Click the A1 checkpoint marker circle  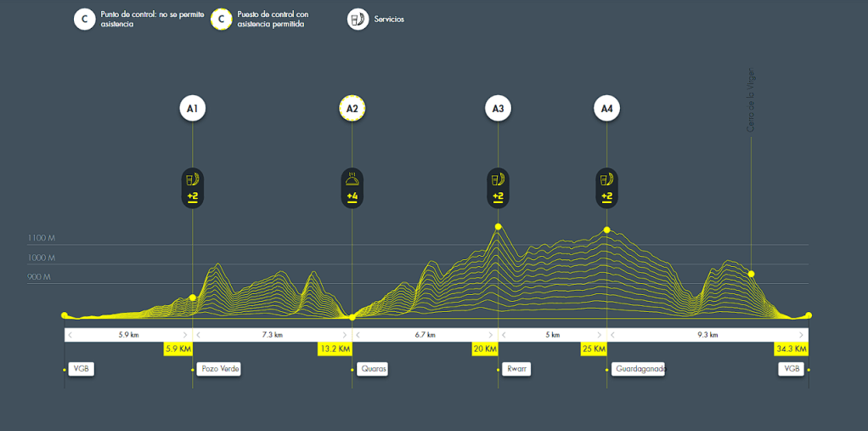click(193, 109)
